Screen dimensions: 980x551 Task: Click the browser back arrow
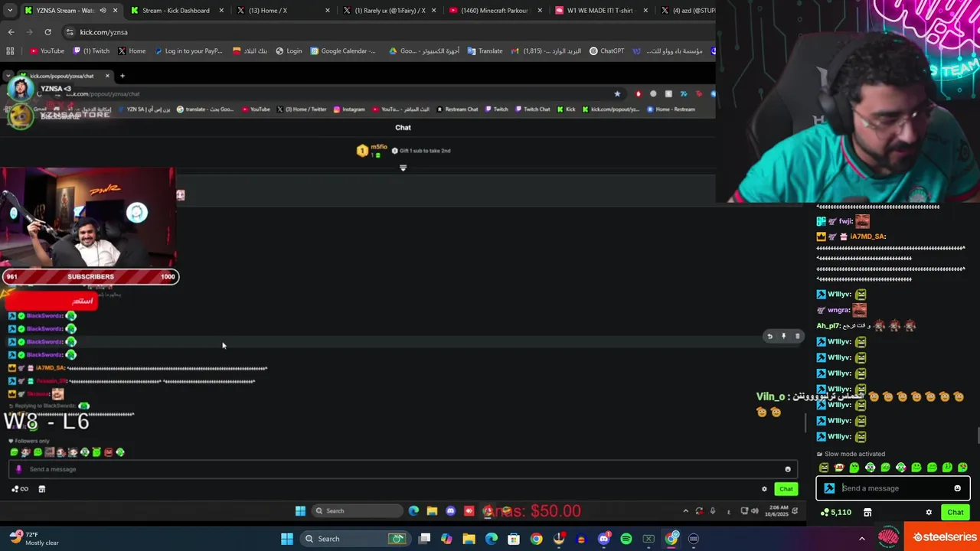pos(11,32)
